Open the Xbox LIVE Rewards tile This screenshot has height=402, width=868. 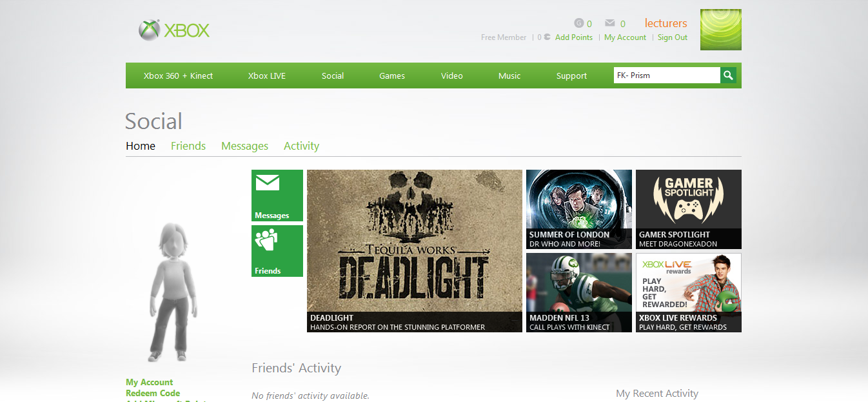689,292
